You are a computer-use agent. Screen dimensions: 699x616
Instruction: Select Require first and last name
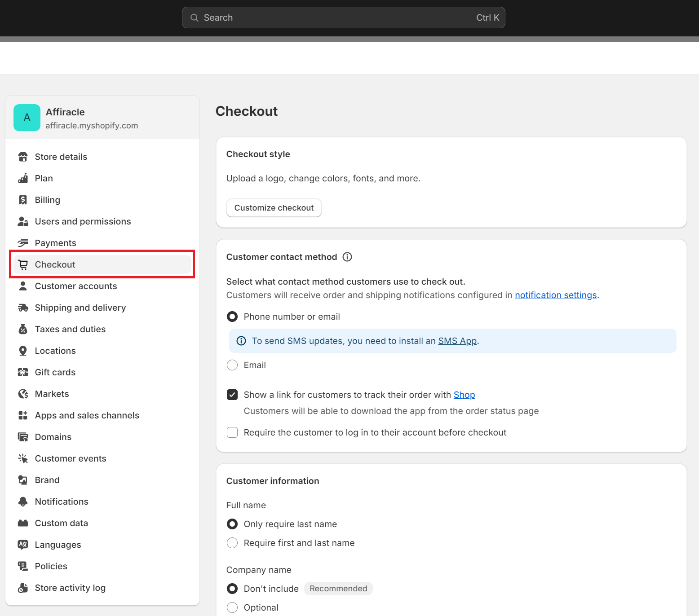click(232, 543)
